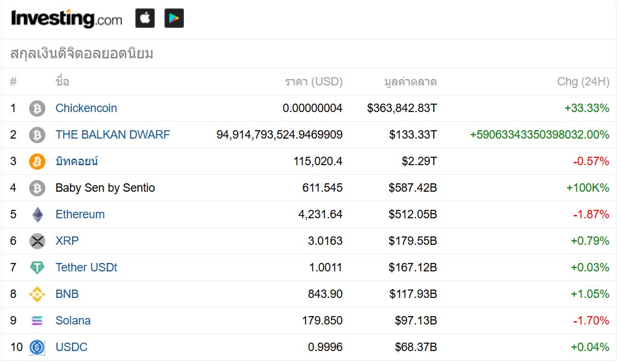The width and height of the screenshot is (621, 364).
Task: Click the มูลค่าตลาด column header
Action: tap(411, 82)
